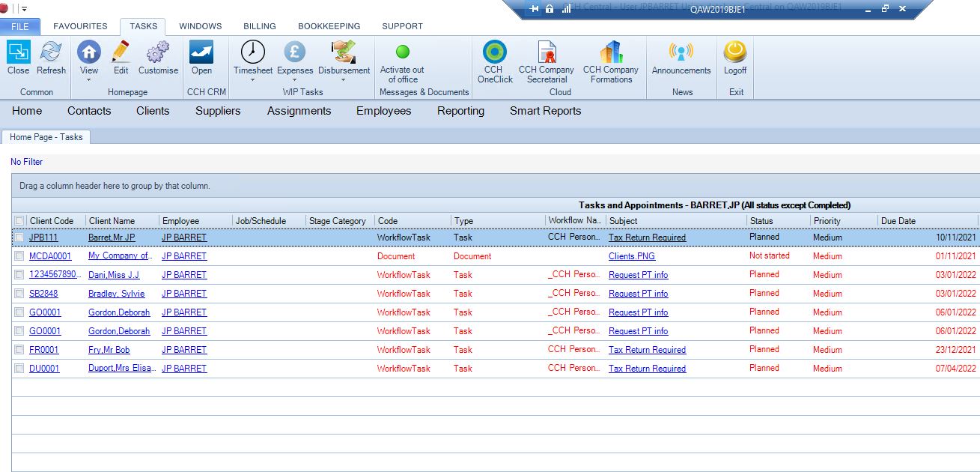
Task: Expand the Disbursement dropdown arrow
Action: point(344,80)
